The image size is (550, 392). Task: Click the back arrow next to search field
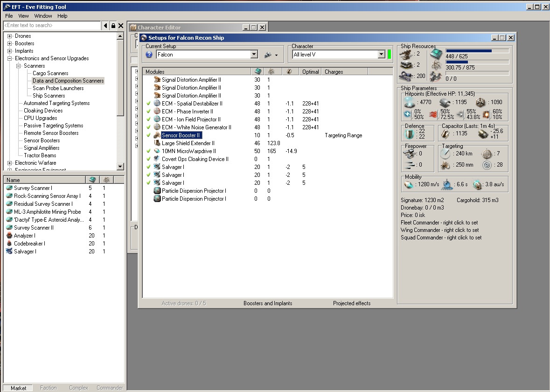click(105, 26)
